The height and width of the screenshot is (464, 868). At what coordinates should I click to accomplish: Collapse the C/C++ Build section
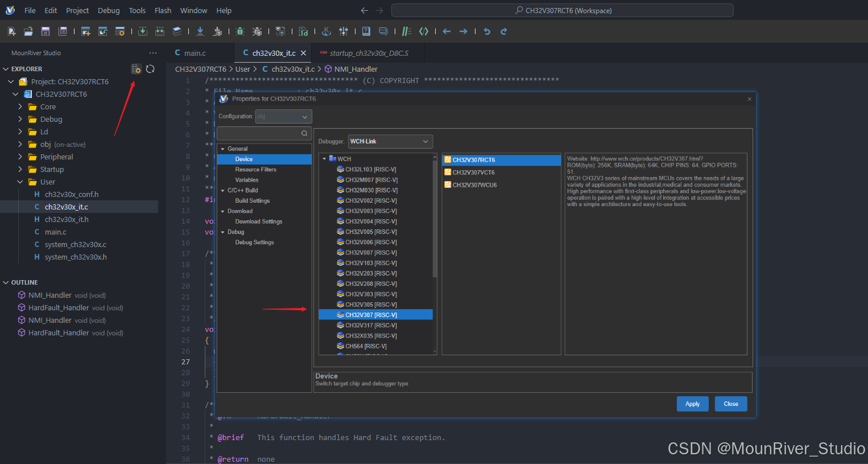(223, 190)
